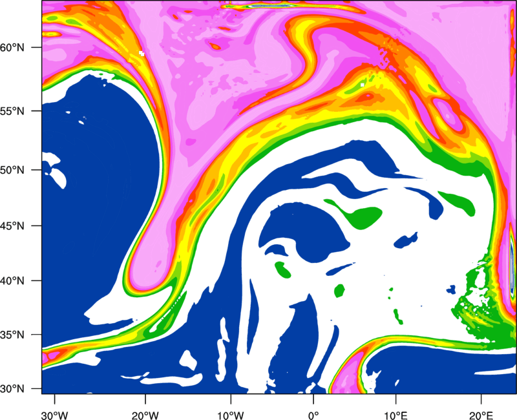Image resolution: width=517 pixels, height=420 pixels.
Task: Click the 20°E longitude label
Action: coord(481,415)
